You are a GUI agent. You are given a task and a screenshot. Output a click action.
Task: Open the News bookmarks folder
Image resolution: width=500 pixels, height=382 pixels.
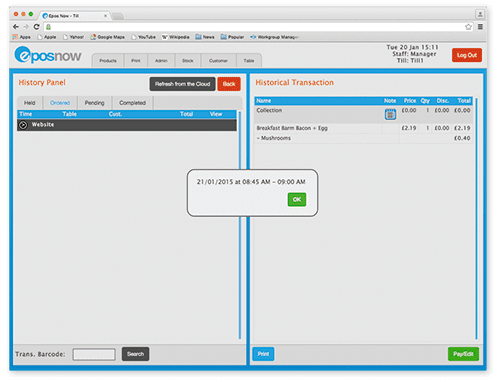point(205,37)
